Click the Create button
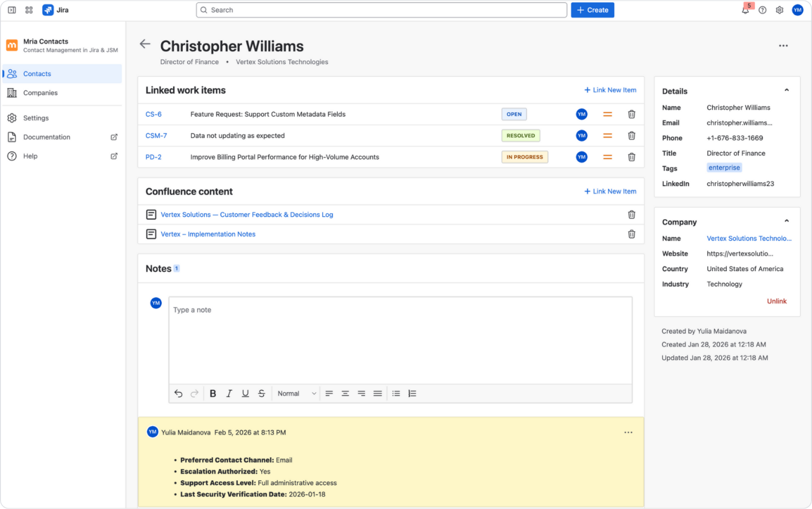 click(592, 10)
